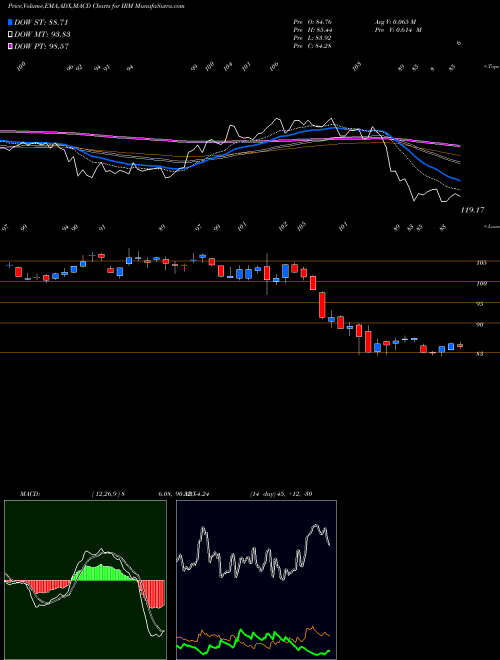The image size is (500, 660).
Task: Click the green MACD histogram bars
Action: (x=104, y=573)
